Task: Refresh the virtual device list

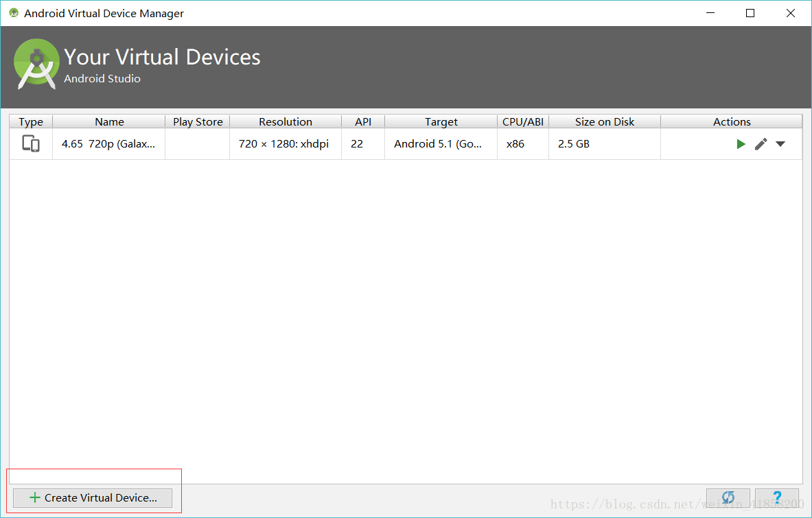Action: [728, 498]
